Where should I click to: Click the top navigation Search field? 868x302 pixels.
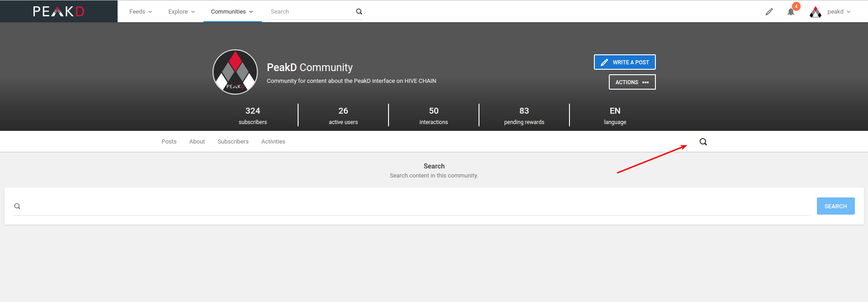(x=312, y=12)
